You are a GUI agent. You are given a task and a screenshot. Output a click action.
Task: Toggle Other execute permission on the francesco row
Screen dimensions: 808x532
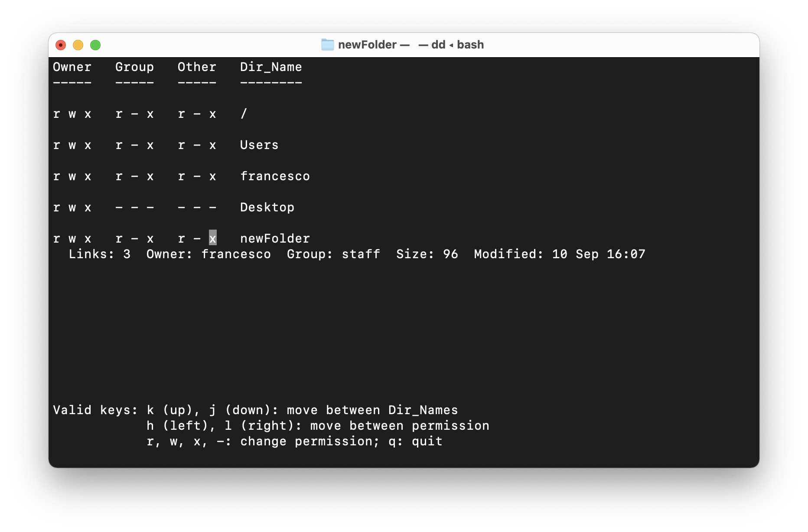click(x=213, y=176)
